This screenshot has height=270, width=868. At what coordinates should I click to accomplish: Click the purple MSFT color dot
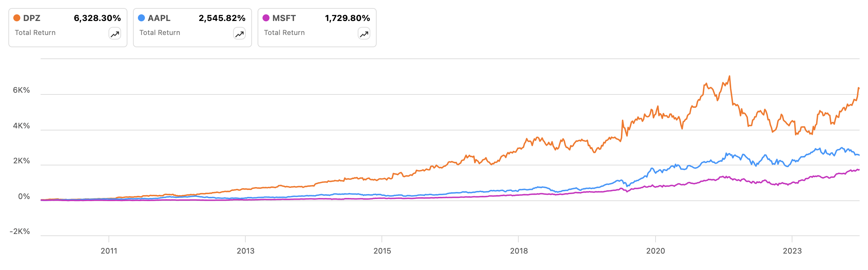click(x=266, y=18)
